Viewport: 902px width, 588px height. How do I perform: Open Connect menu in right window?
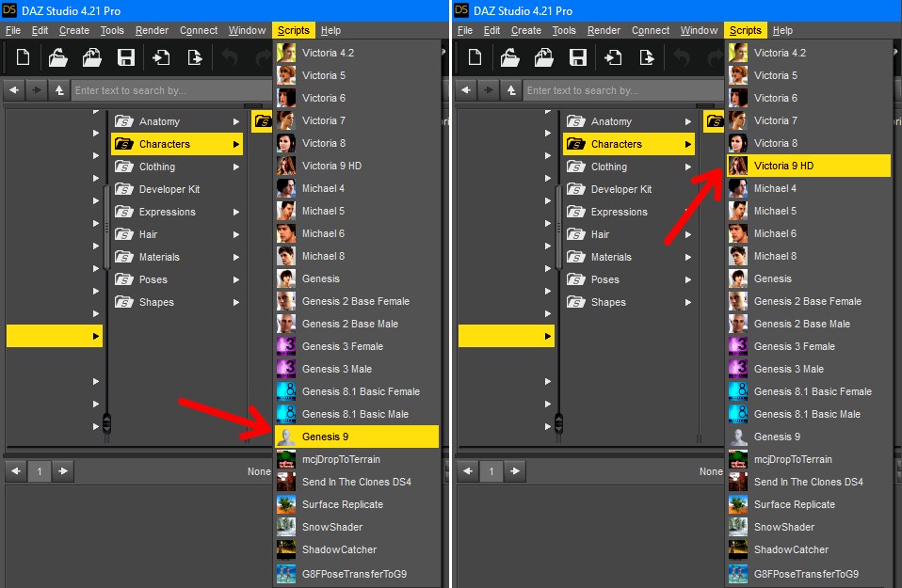pos(651,30)
